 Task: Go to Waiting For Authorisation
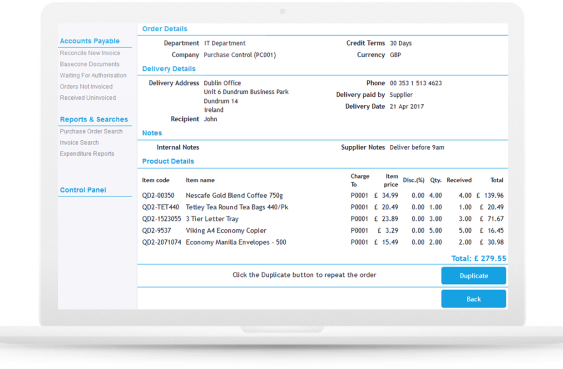pyautogui.click(x=93, y=75)
